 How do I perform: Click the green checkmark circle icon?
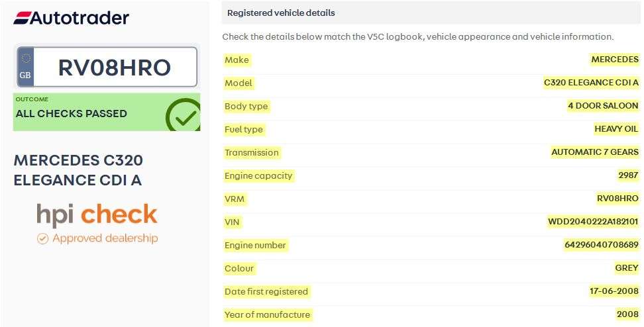183,115
